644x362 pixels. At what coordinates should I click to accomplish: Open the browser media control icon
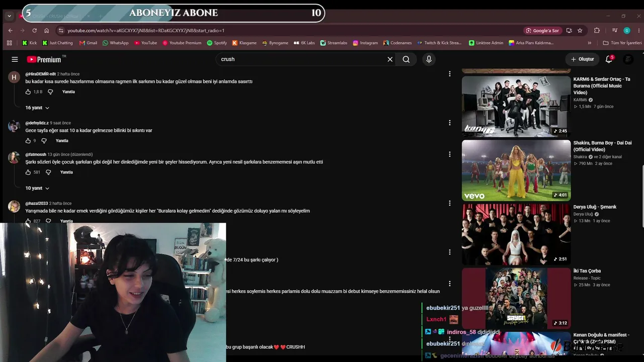tap(614, 30)
